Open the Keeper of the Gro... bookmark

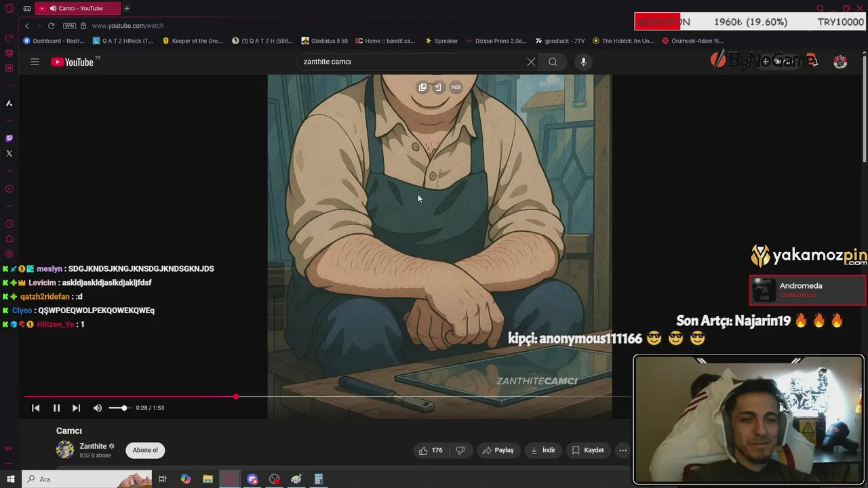pyautogui.click(x=193, y=41)
